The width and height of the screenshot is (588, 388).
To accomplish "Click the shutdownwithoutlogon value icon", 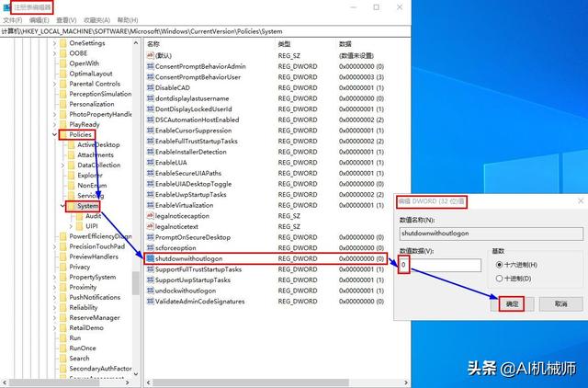I will point(151,259).
